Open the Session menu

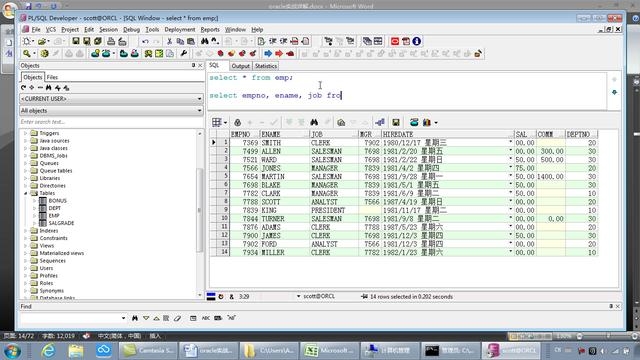click(x=108, y=29)
